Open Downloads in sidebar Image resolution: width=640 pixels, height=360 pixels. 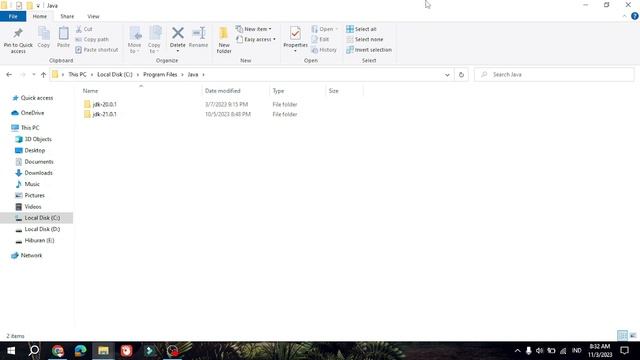click(34, 173)
